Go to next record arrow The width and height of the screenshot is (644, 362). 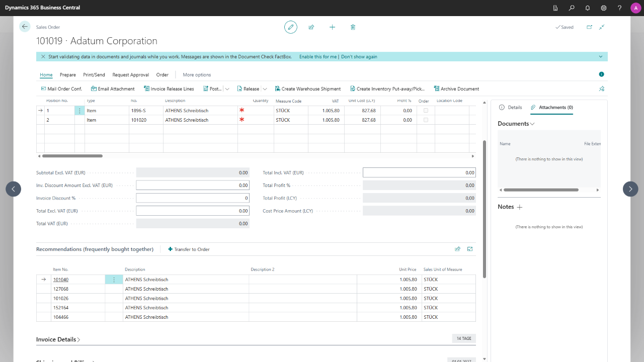click(630, 189)
